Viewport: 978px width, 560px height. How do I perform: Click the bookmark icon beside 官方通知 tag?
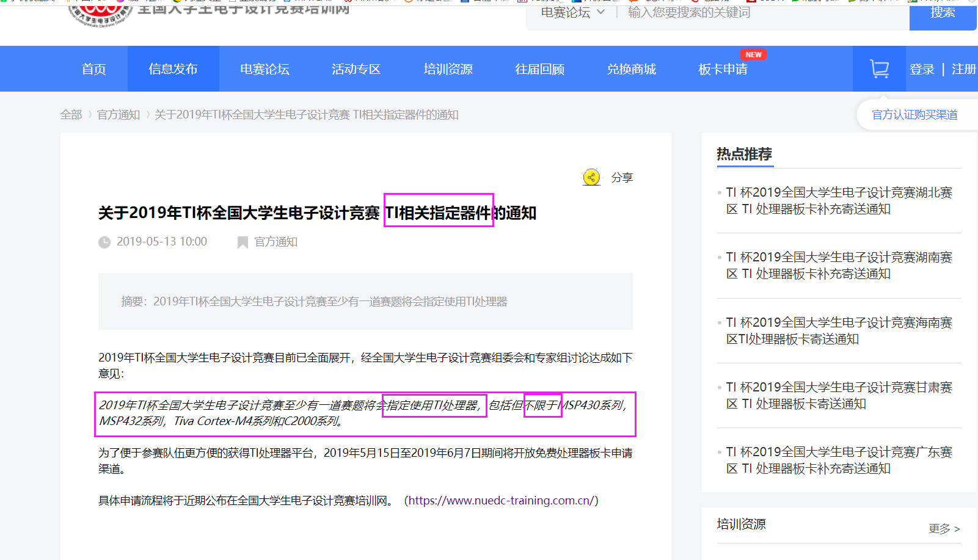click(243, 242)
